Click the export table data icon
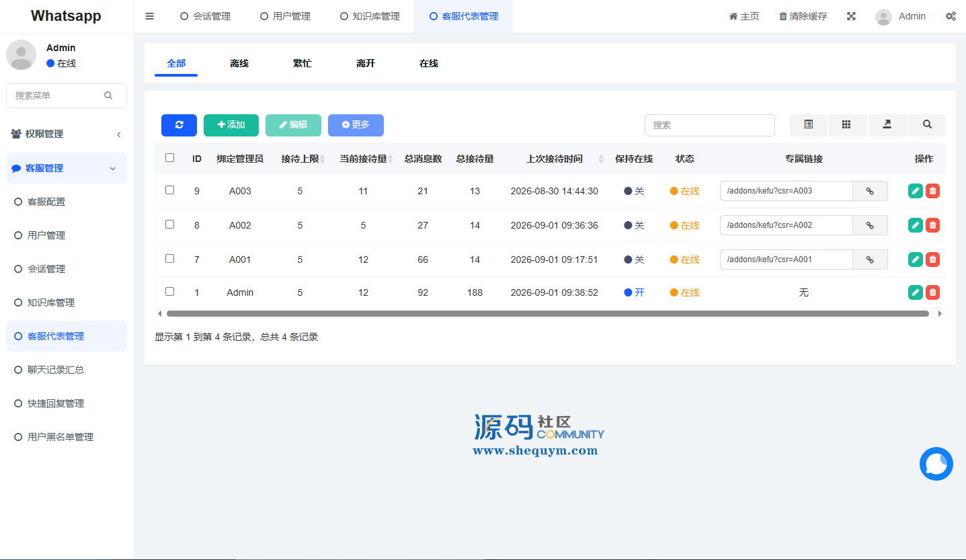This screenshot has width=966, height=560. 887,125
